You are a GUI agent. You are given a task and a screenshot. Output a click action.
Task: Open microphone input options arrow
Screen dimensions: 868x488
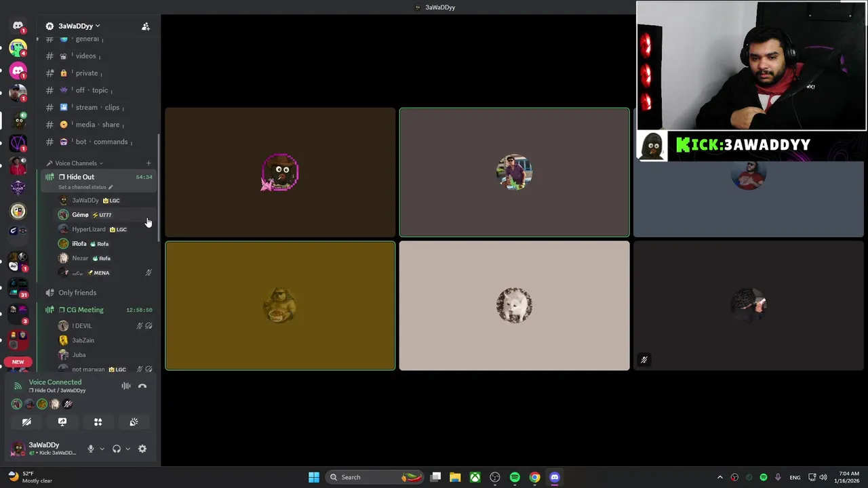tap(102, 449)
